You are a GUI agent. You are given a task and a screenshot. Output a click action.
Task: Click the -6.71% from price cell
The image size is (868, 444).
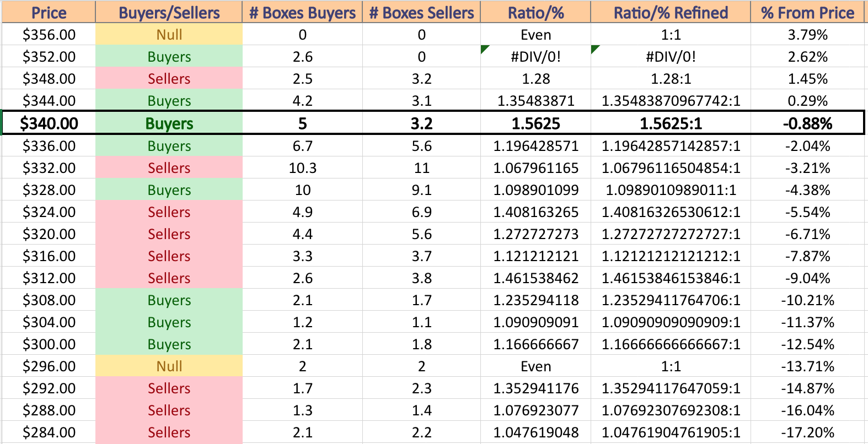[807, 234]
